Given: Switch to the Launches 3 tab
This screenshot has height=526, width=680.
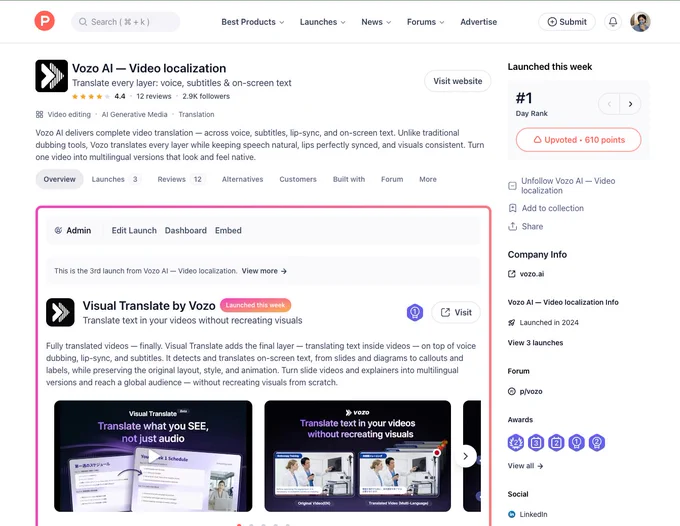Looking at the screenshot, I should [x=115, y=179].
